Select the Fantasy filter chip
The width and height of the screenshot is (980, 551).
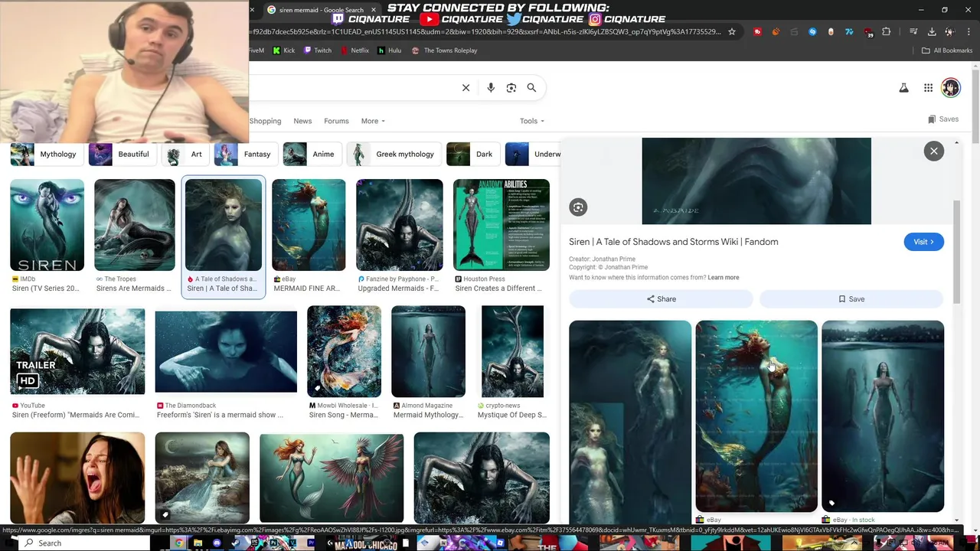click(x=245, y=154)
